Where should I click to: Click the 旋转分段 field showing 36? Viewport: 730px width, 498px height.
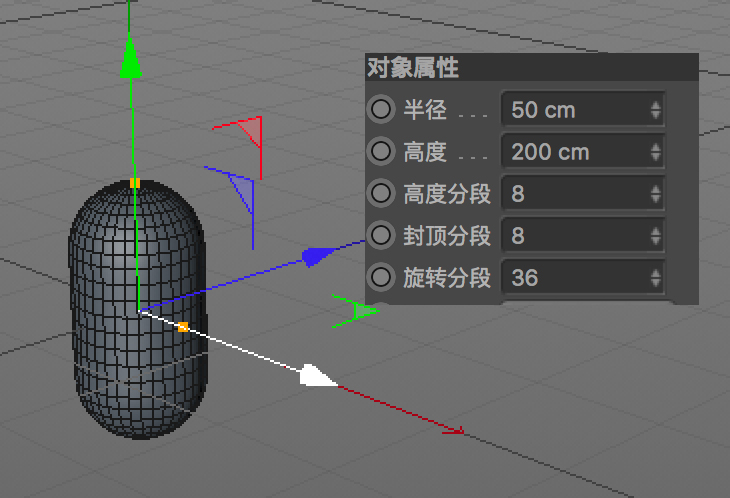(x=582, y=277)
